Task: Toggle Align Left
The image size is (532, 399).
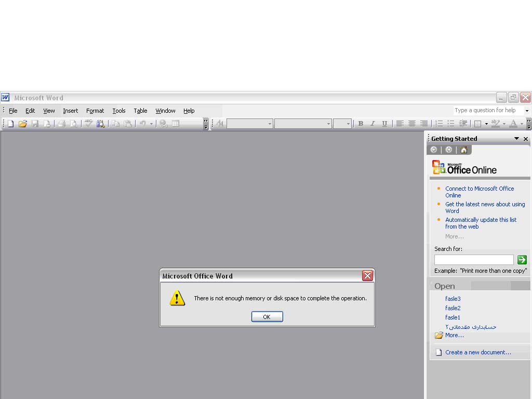Action: click(x=400, y=124)
